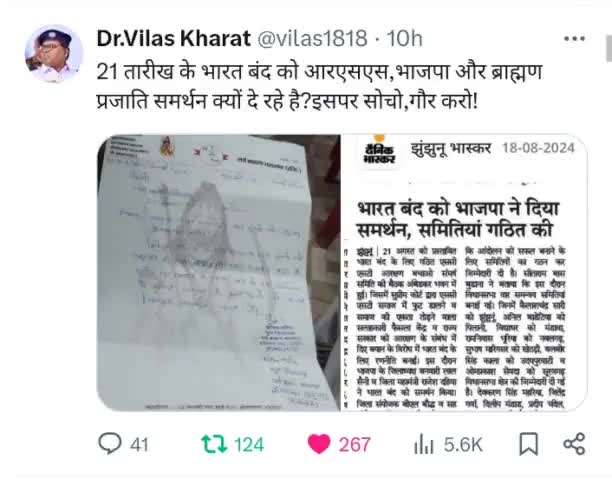Click the 10h timestamp of the tweet
This screenshot has width=612, height=480.
point(404,38)
